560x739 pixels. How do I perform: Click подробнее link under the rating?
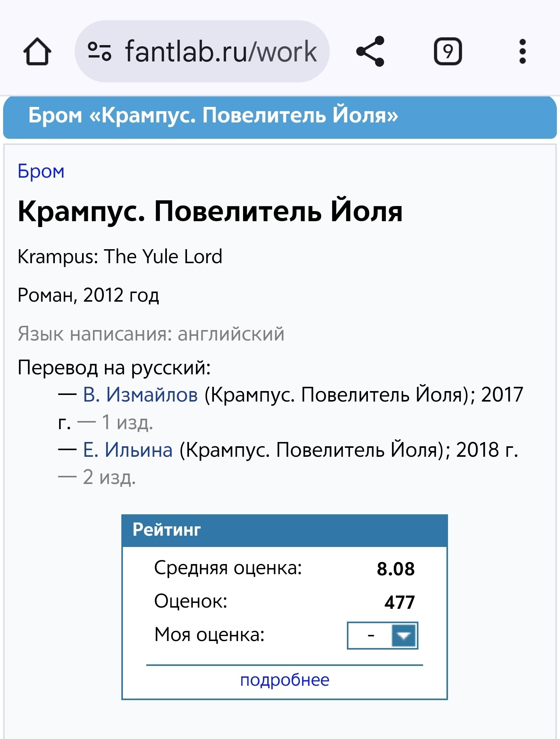click(x=285, y=680)
